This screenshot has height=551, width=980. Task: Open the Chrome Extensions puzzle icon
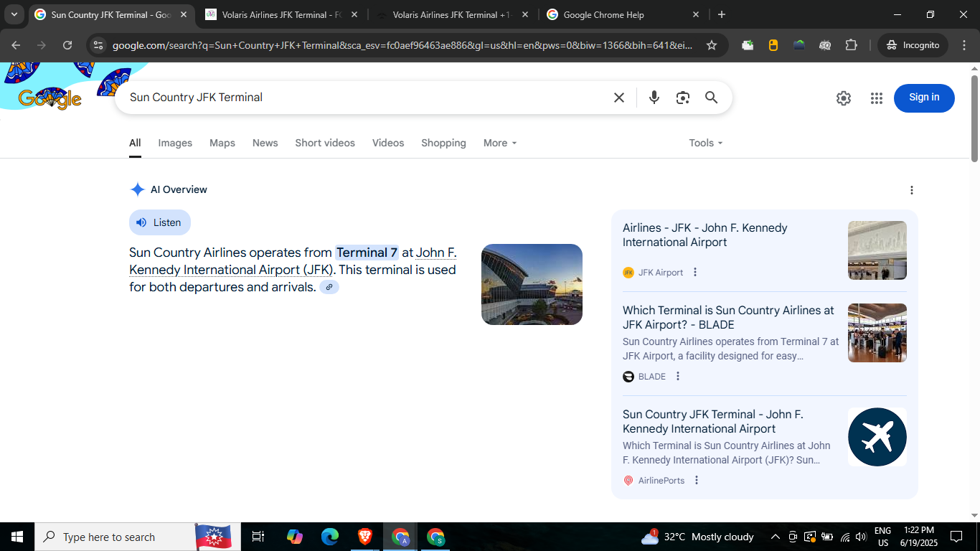pos(852,45)
